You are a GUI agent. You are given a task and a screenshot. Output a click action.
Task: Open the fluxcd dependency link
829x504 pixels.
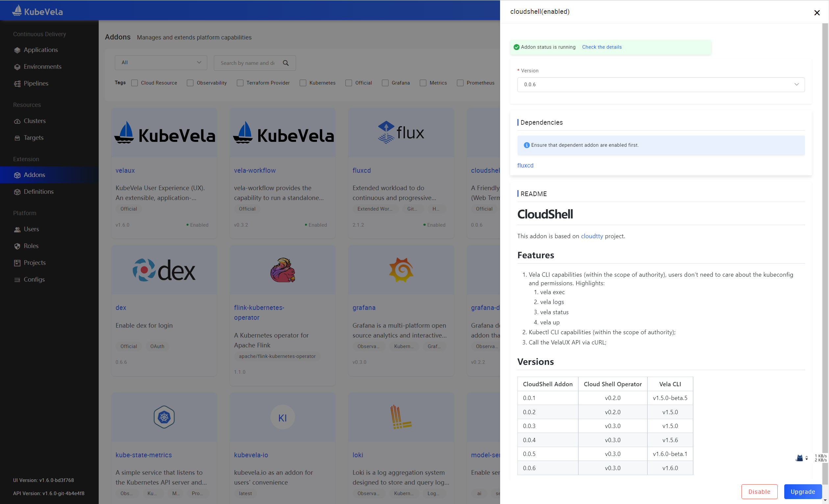tap(525, 165)
